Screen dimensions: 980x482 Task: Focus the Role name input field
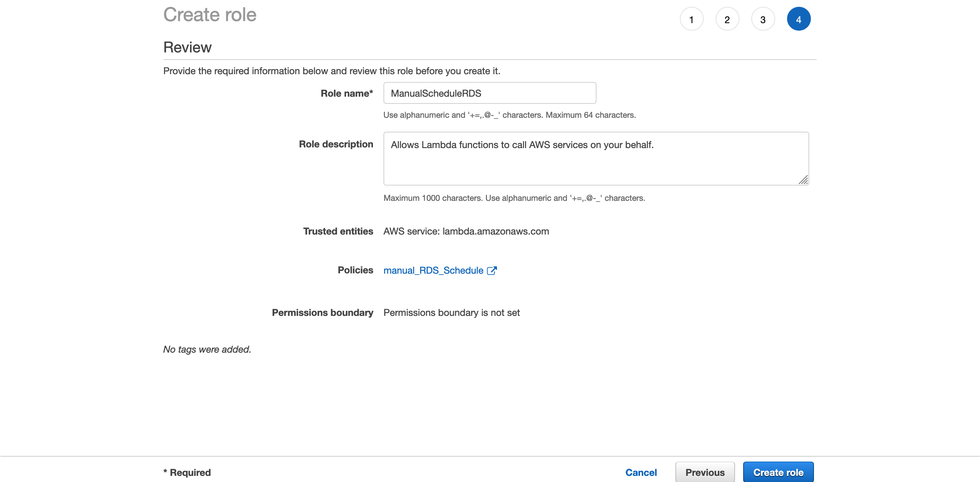490,93
